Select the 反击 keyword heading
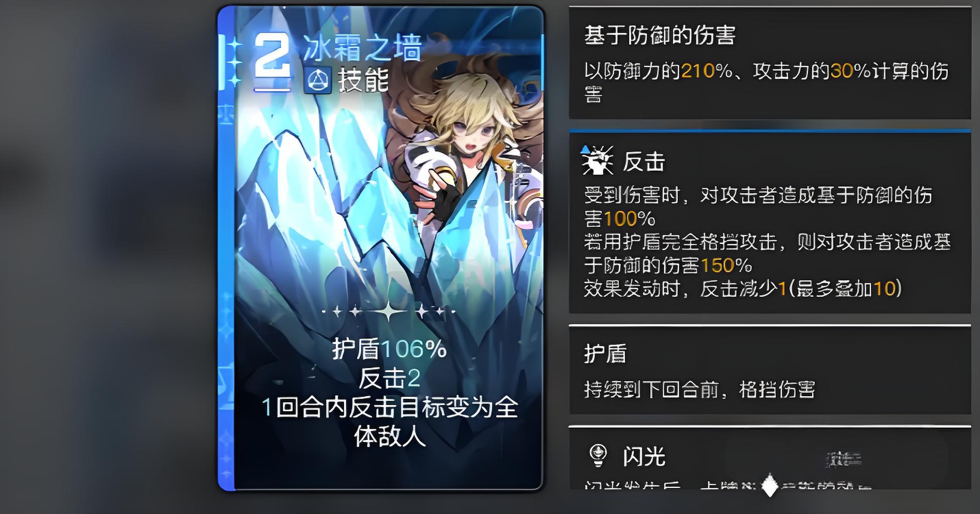This screenshot has width=980, height=514. [x=644, y=162]
